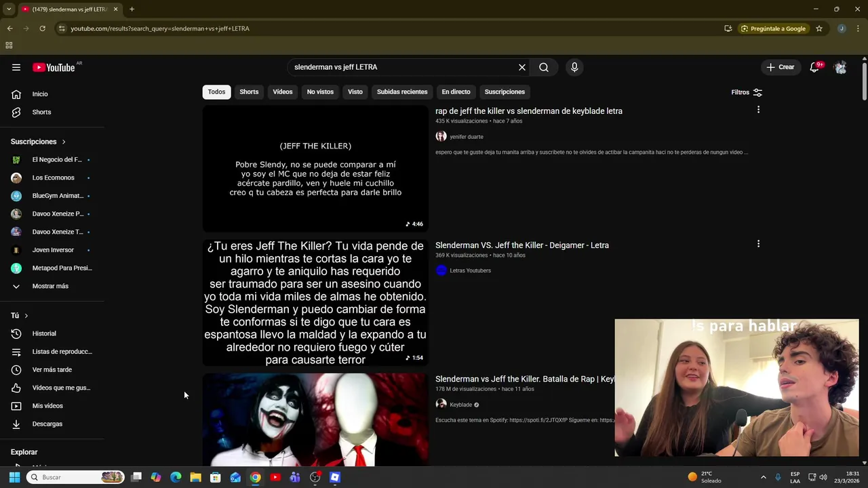This screenshot has width=868, height=488.
Task: Go back with the browser back arrow
Action: click(9, 28)
